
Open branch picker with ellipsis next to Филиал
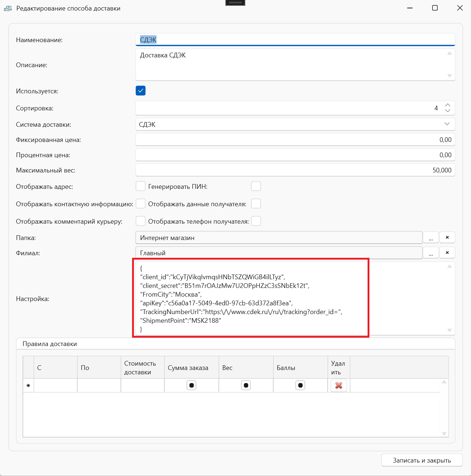coord(431,253)
